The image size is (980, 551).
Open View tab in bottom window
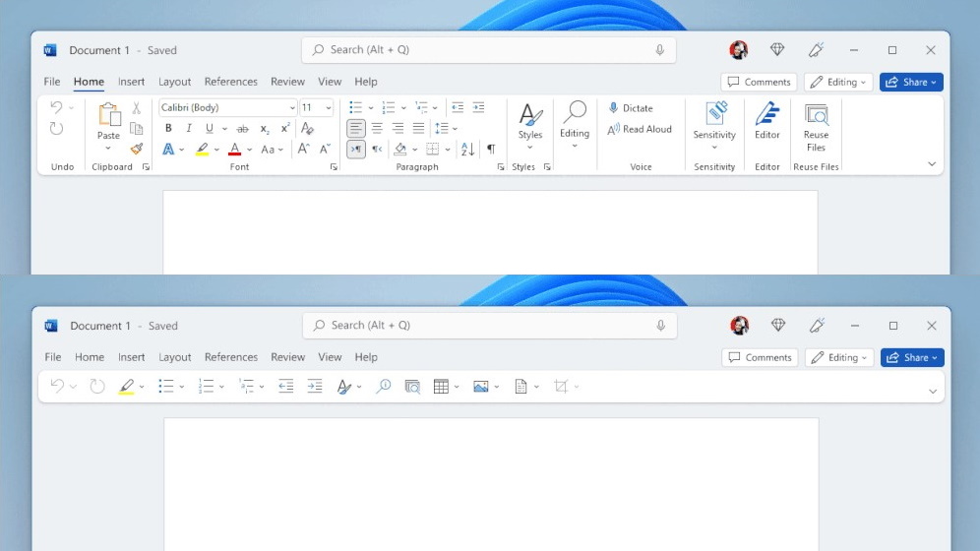(330, 357)
